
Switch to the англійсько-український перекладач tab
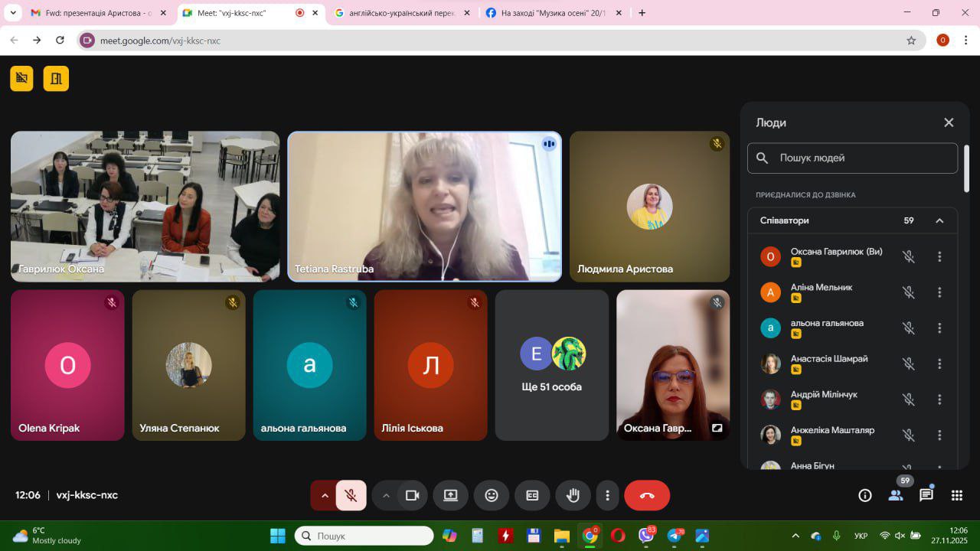point(403,13)
